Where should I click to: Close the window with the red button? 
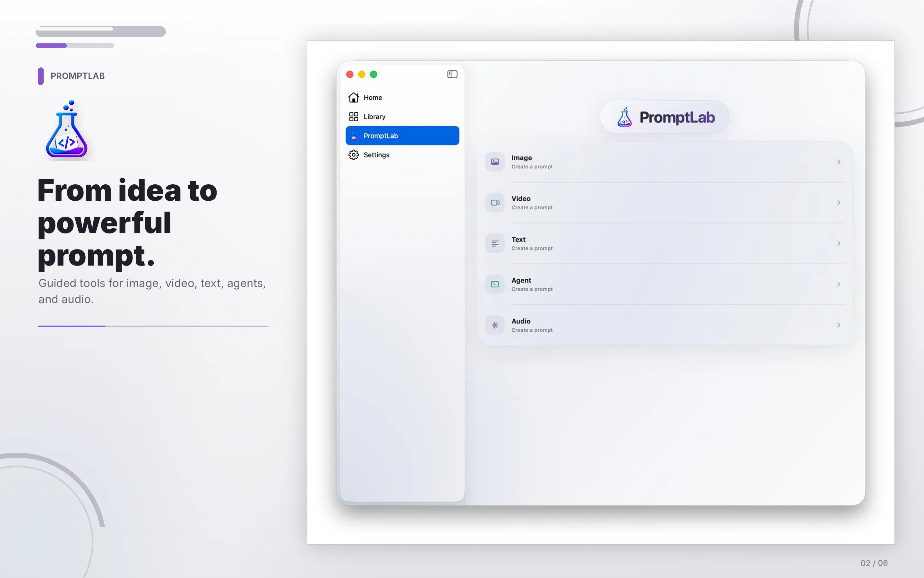350,74
